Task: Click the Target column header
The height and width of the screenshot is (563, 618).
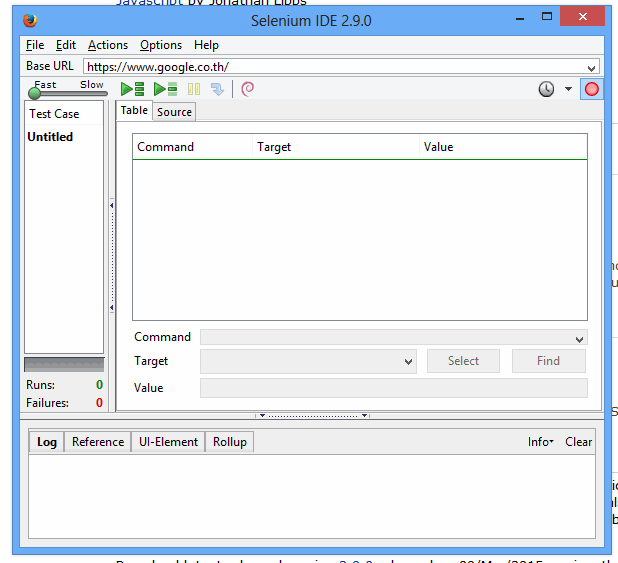Action: pos(336,147)
